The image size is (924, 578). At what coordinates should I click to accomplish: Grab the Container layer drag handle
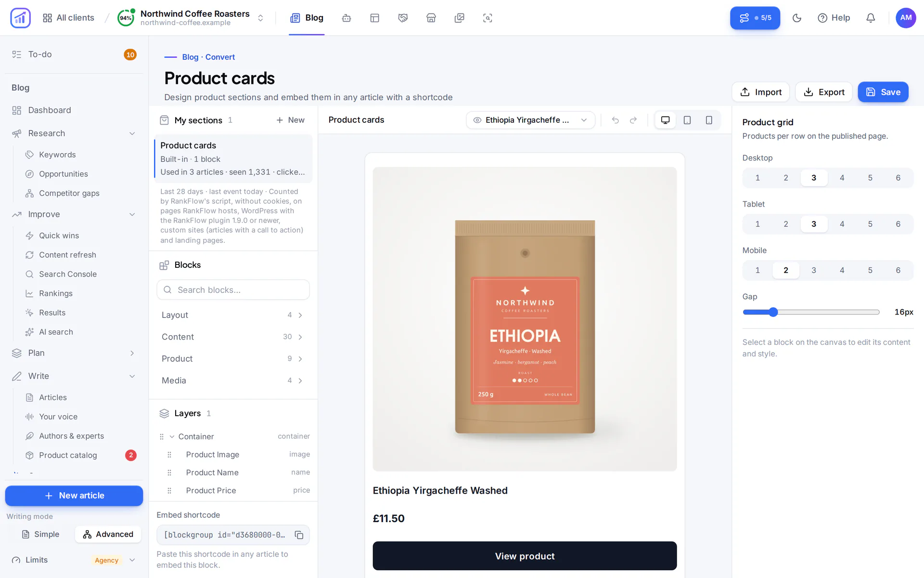pyautogui.click(x=162, y=436)
